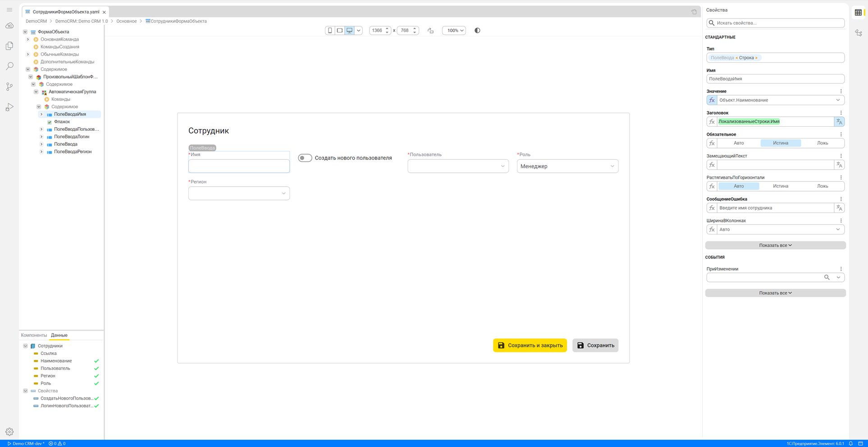Open device preview dropdown arrow
The height and width of the screenshot is (447, 868).
tap(359, 31)
